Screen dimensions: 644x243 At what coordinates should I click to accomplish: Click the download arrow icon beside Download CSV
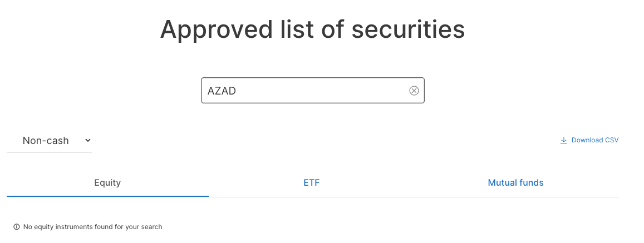(563, 140)
